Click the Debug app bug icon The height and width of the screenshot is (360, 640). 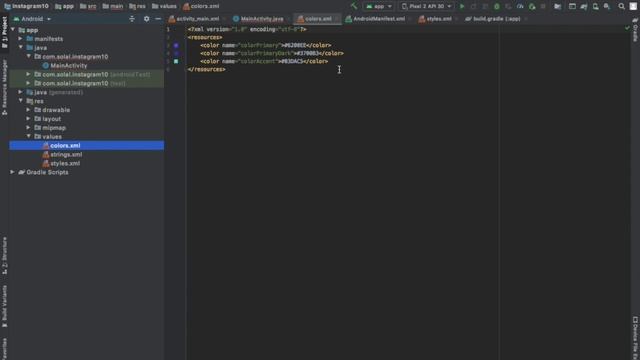tap(497, 6)
